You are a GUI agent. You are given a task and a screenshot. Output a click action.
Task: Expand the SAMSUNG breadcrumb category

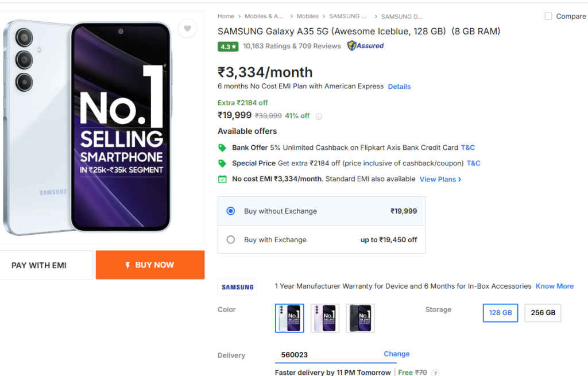[x=347, y=16]
